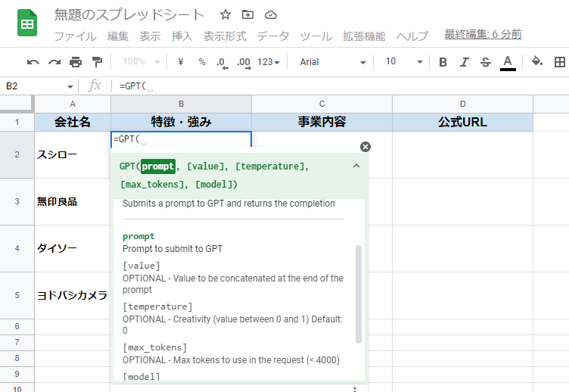Increase decimal places
This screenshot has height=392, width=569.
pyautogui.click(x=244, y=62)
